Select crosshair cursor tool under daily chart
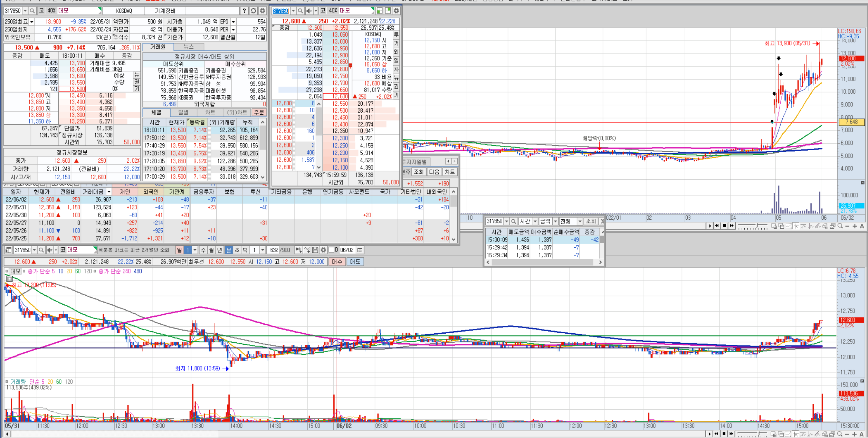 796,226
